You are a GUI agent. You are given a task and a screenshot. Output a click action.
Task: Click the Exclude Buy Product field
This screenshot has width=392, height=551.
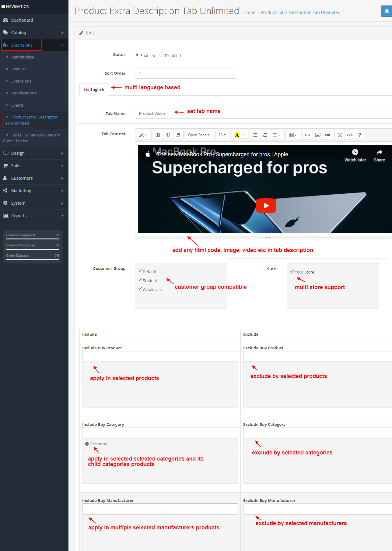click(x=317, y=356)
